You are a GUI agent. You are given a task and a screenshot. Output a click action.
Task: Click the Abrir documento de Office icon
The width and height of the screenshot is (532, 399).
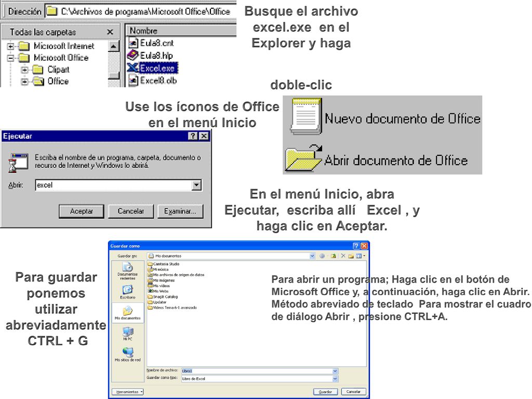pyautogui.click(x=303, y=158)
